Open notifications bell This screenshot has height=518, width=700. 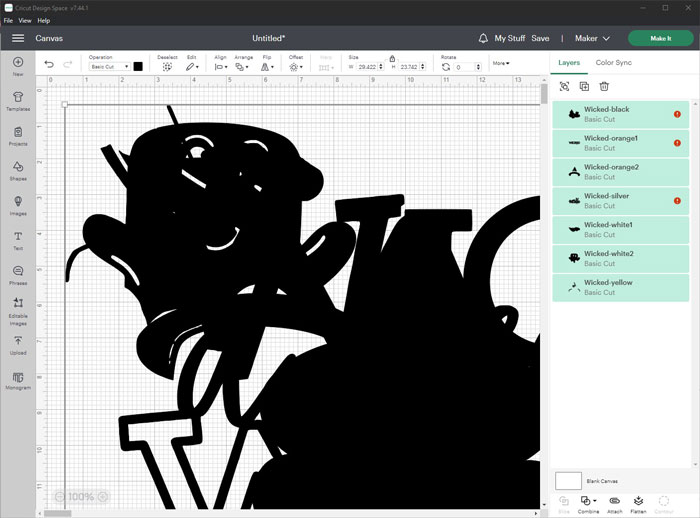coord(483,38)
